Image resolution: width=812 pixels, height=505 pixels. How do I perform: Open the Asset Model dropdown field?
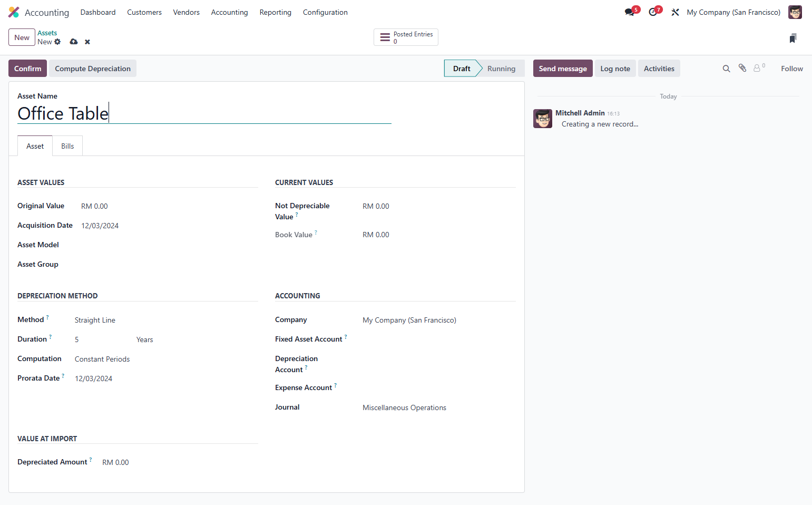[170, 245]
